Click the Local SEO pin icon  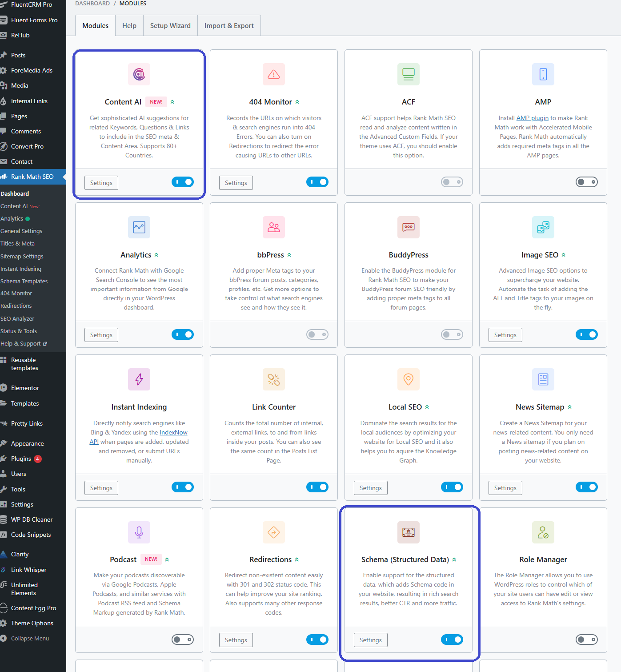click(x=408, y=379)
